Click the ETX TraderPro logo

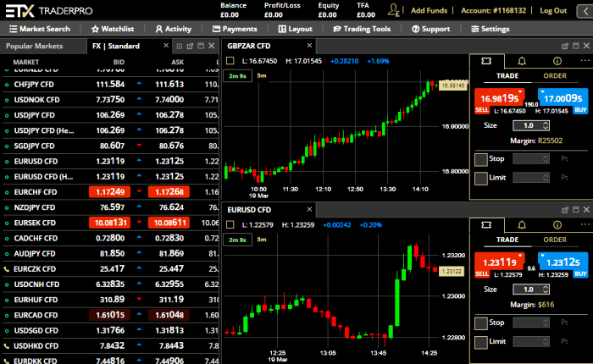(49, 11)
